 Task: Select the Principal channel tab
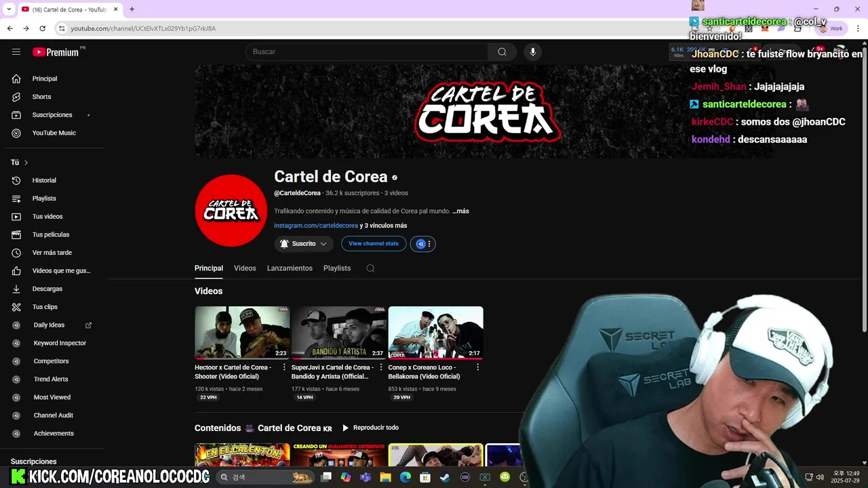coord(209,268)
